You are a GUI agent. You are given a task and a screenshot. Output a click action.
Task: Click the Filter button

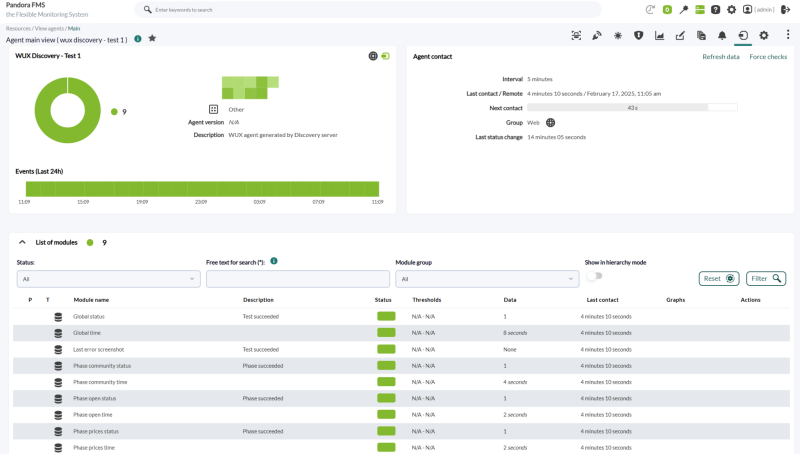[x=766, y=279]
